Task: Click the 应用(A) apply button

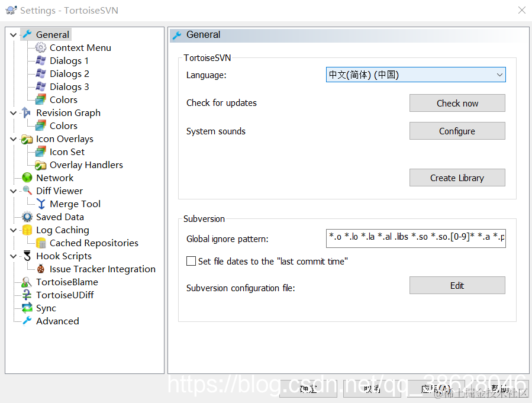Action: coord(436,389)
